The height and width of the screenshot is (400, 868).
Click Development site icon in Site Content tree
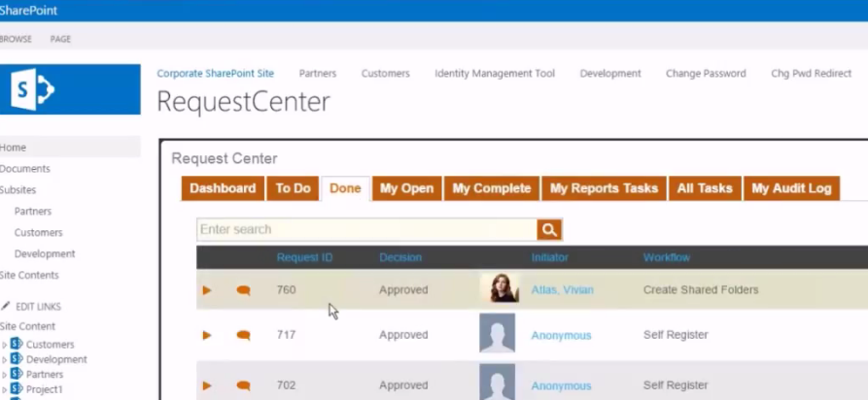[17, 358]
